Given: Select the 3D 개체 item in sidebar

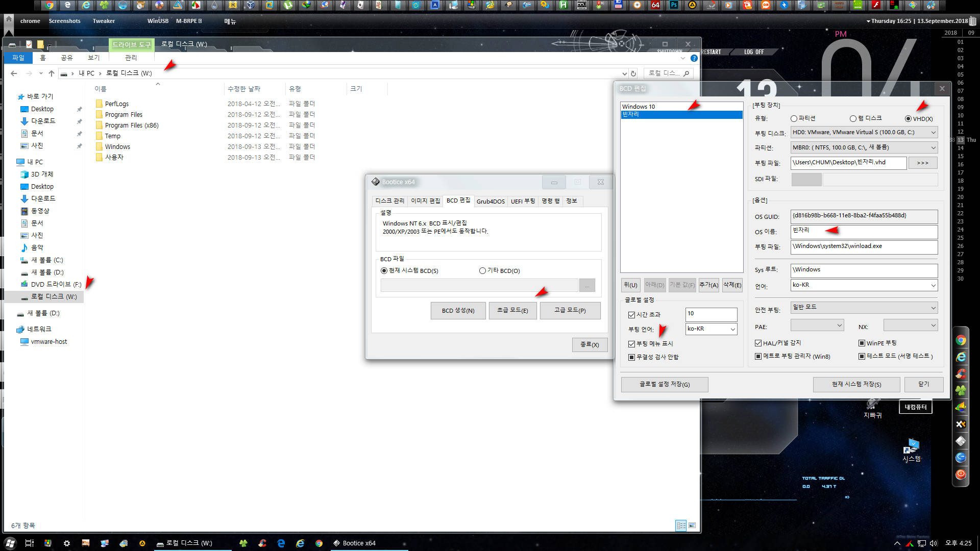Looking at the screenshot, I should click(x=42, y=174).
